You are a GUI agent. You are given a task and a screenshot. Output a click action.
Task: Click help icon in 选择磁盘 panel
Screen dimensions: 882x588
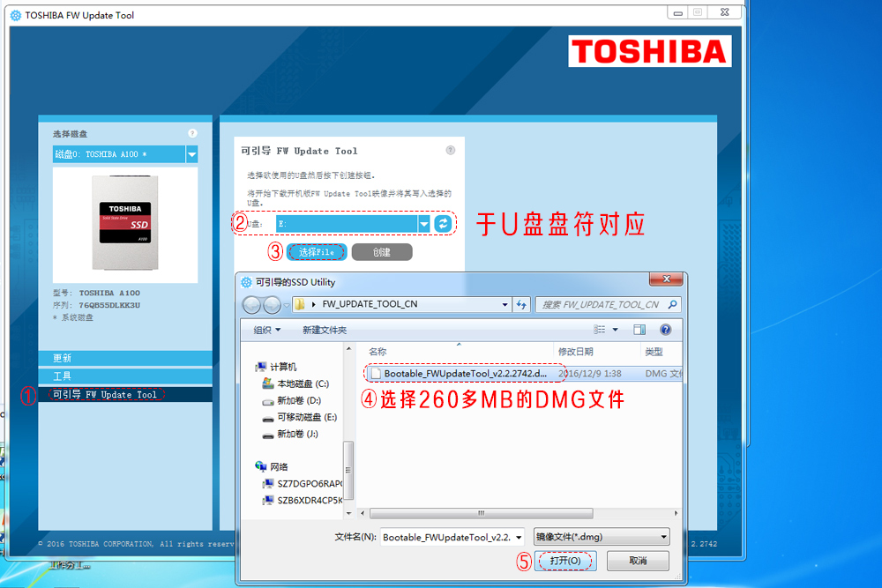(x=192, y=133)
